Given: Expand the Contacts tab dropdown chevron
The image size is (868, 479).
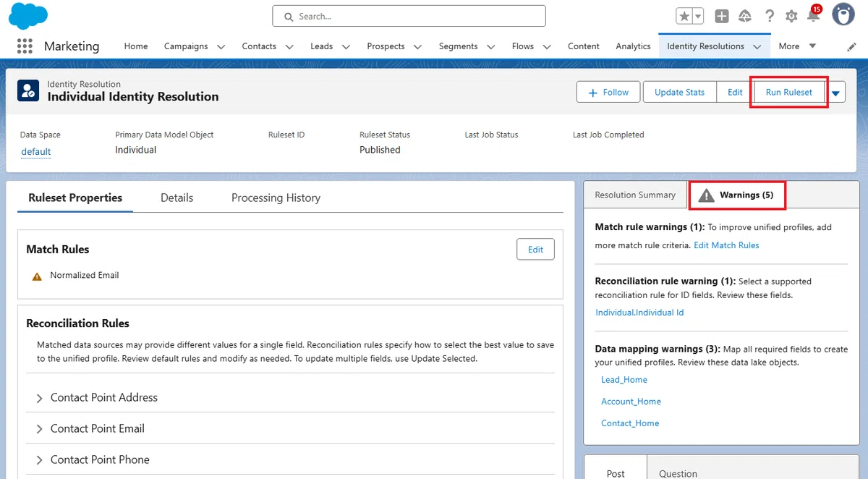Looking at the screenshot, I should point(289,46).
